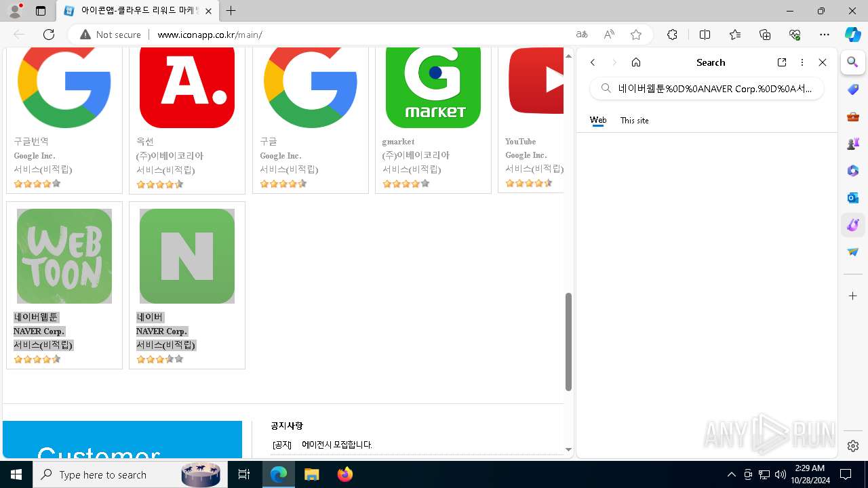The width and height of the screenshot is (868, 488).
Task: Open sidebar more options
Action: coord(802,62)
